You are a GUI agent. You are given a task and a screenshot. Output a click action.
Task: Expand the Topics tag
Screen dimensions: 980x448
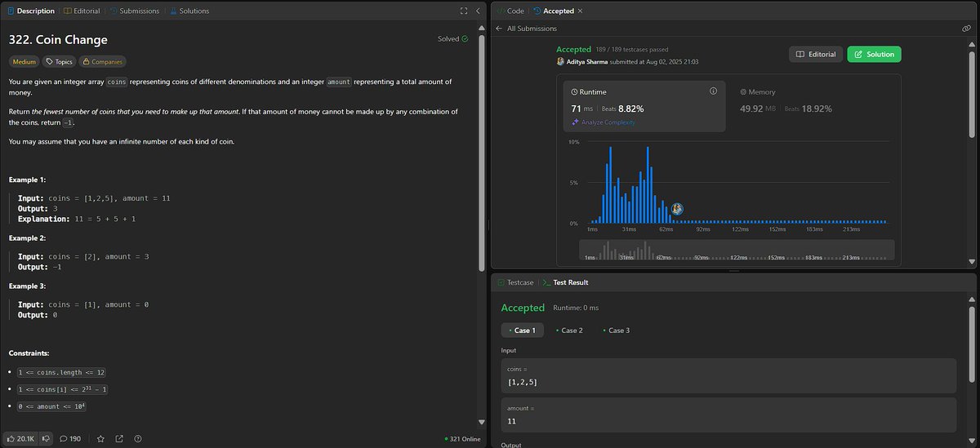pos(59,61)
